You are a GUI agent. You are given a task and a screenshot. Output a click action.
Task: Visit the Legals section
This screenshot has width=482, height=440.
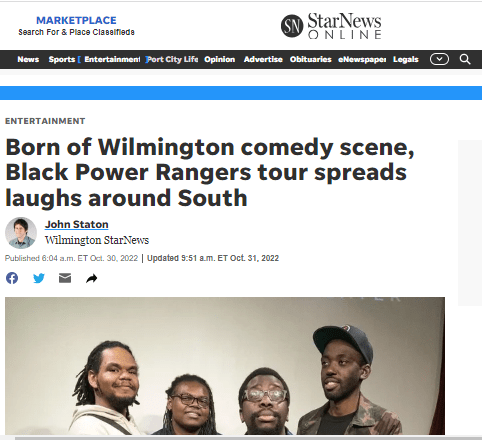click(x=406, y=59)
